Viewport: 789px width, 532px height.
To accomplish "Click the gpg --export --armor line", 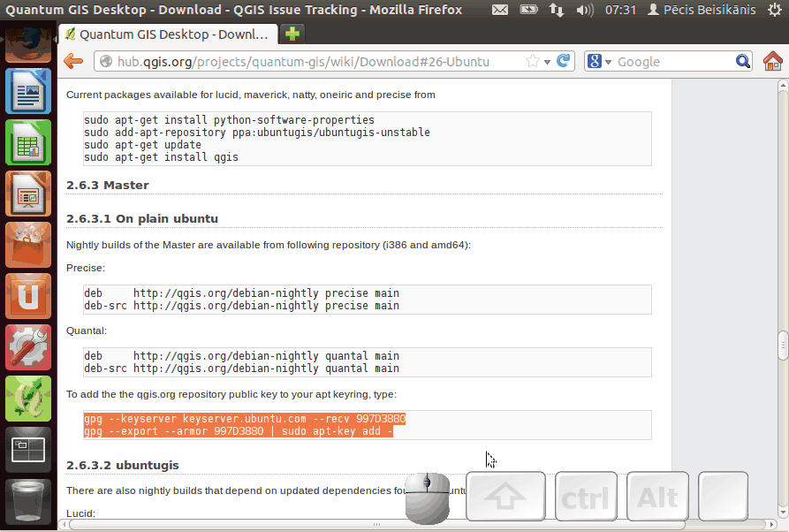I will click(x=239, y=431).
